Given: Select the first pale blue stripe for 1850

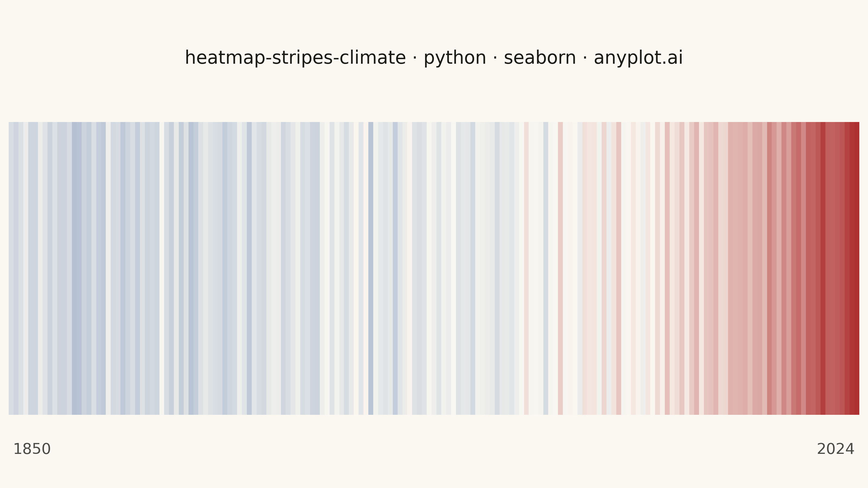Looking at the screenshot, I should click(11, 268).
